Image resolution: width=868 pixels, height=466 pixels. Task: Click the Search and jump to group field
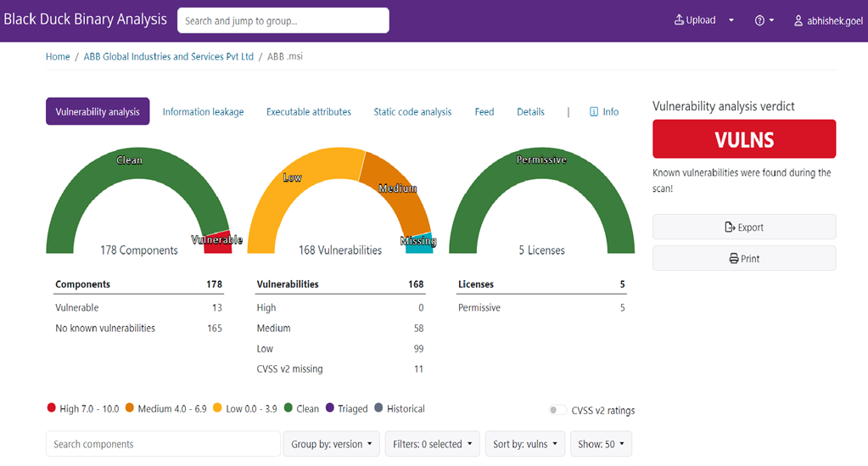(x=283, y=20)
